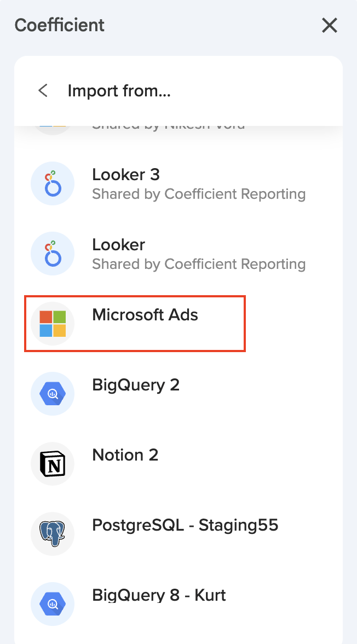The height and width of the screenshot is (644, 357).
Task: Go back using the left chevron arrow
Action: tap(43, 90)
